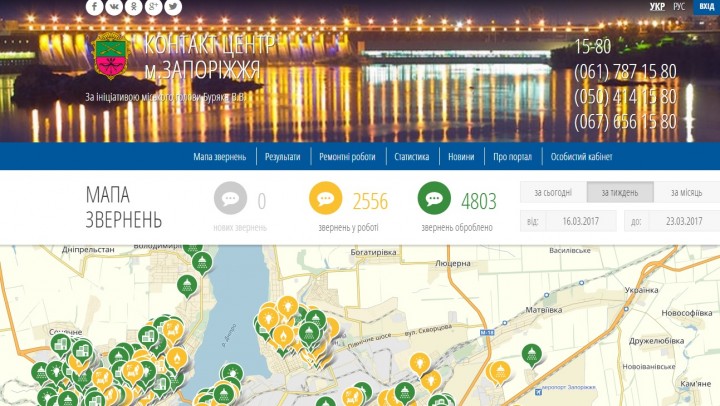Open the 'від' date field 16.03.2017
Screen dimensions: 720x406
(581, 221)
